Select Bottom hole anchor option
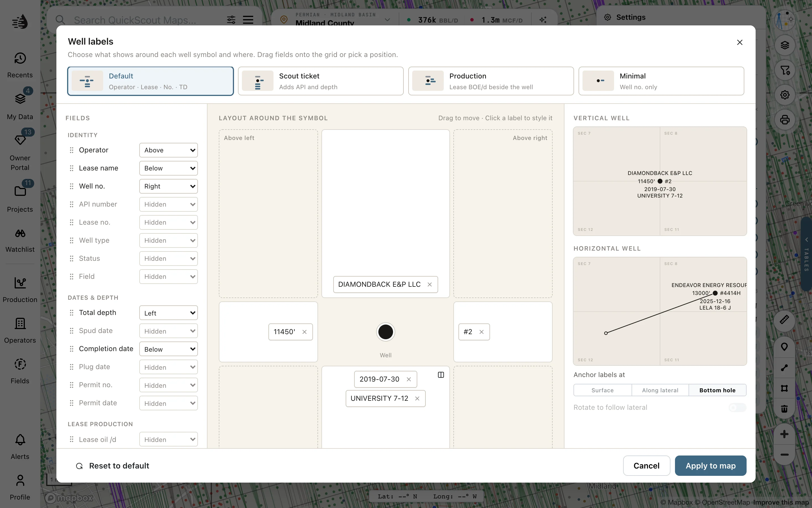Viewport: 812px width, 508px height. click(717, 390)
